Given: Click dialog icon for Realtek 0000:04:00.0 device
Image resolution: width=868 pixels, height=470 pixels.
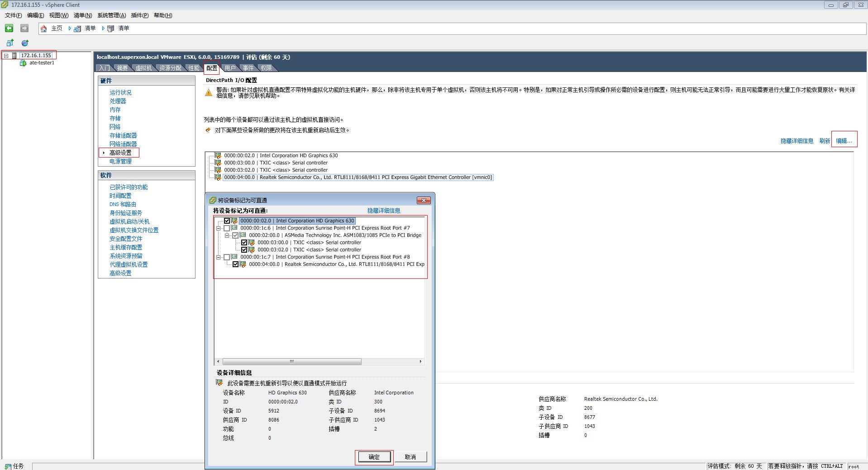Looking at the screenshot, I should (x=243, y=264).
